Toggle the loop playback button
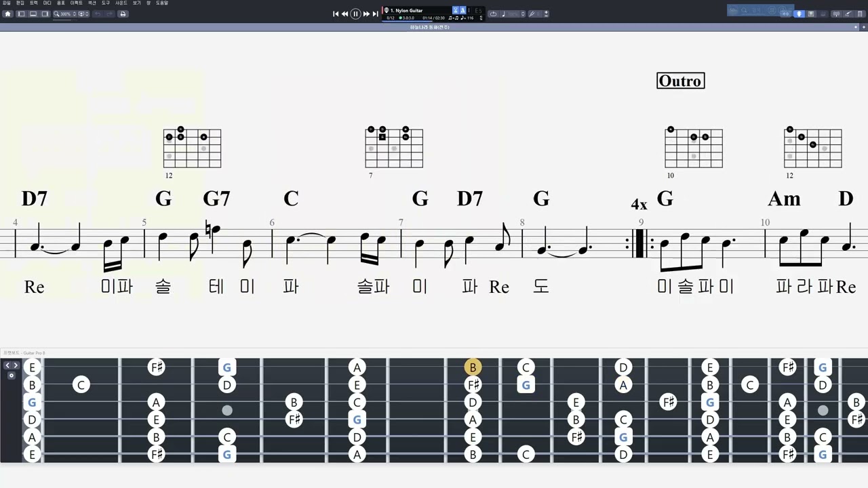 [493, 14]
